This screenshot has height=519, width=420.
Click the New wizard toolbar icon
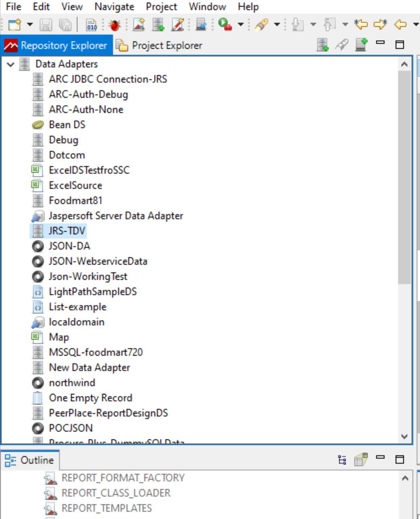coord(14,25)
